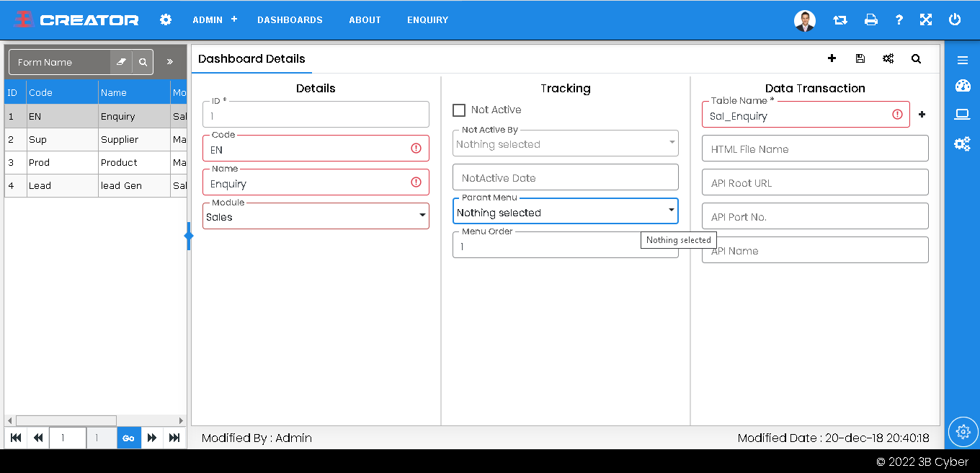
Task: Click the horizontal scrollbar under the list
Action: pos(66,420)
